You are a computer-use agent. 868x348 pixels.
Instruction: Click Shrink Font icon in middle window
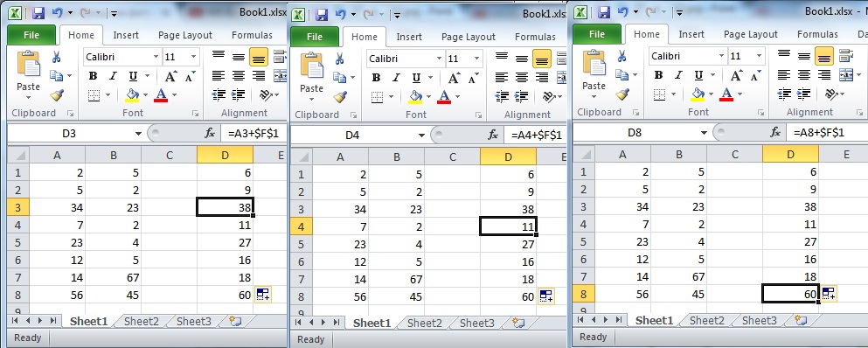[473, 78]
